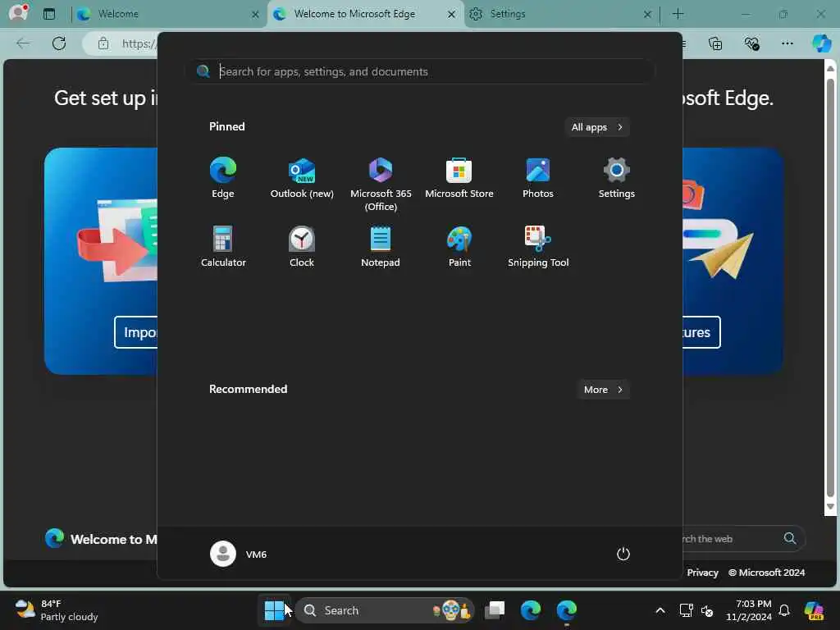Open Snipping Tool from Start menu
The height and width of the screenshot is (630, 840).
(538, 247)
